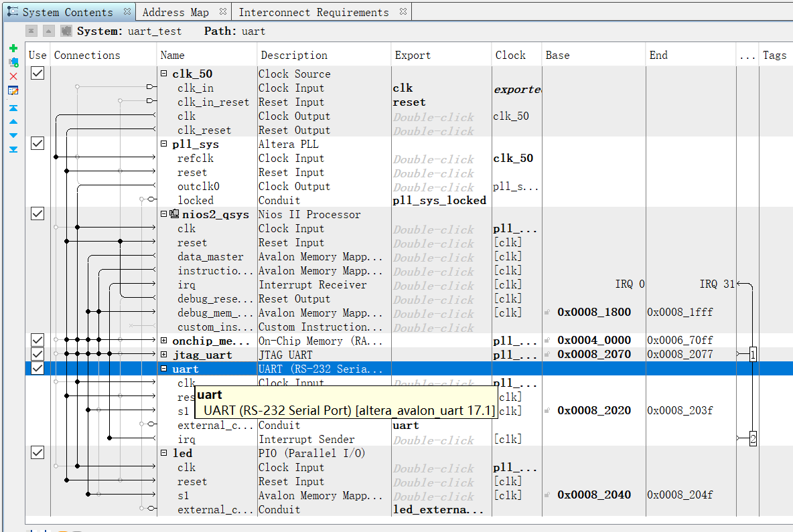Select the 'pll_sys_locked' export name
This screenshot has height=532, width=793.
pyautogui.click(x=439, y=201)
